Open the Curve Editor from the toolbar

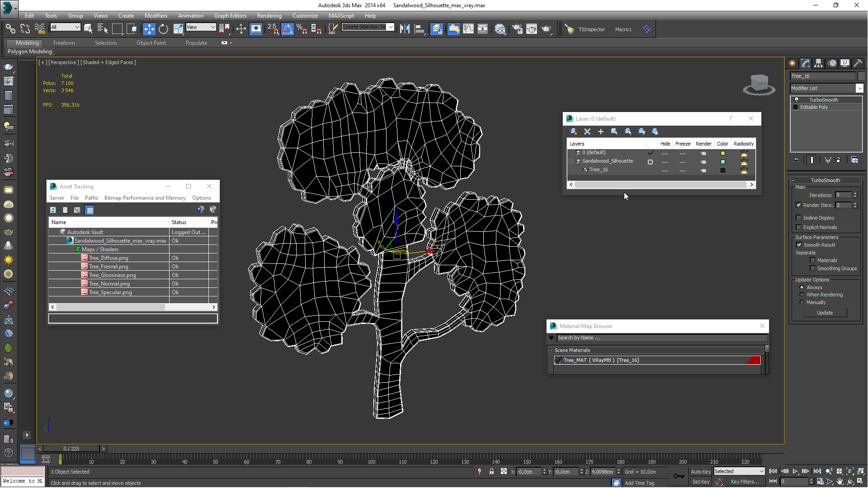pos(468,29)
